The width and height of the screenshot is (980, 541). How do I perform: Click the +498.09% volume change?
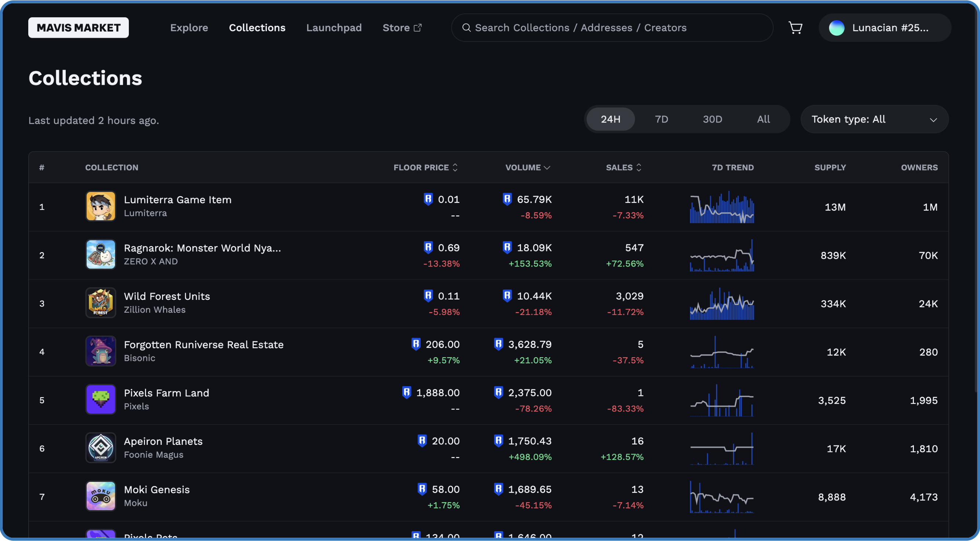pos(530,457)
